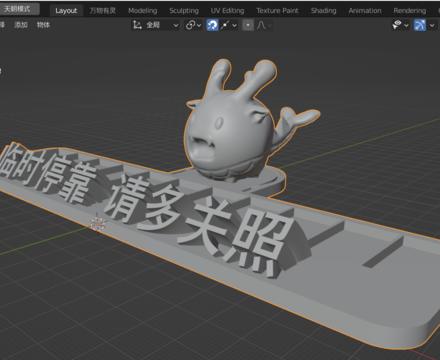The image size is (440, 360).
Task: Click the 天朝模式 button
Action: pyautogui.click(x=18, y=9)
